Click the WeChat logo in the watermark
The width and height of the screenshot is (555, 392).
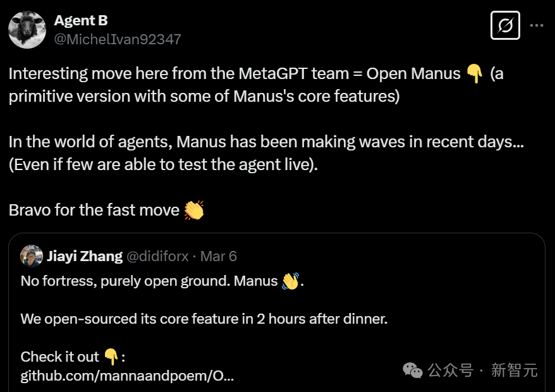413,371
